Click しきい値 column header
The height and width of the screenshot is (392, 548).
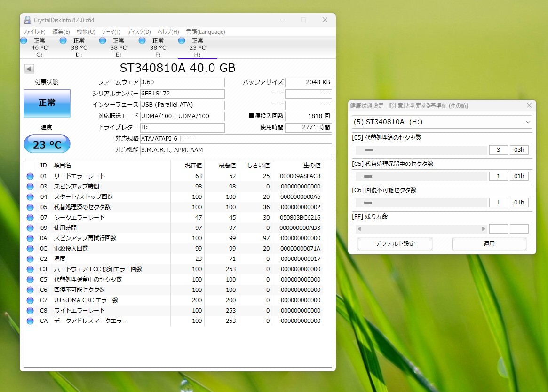258,165
